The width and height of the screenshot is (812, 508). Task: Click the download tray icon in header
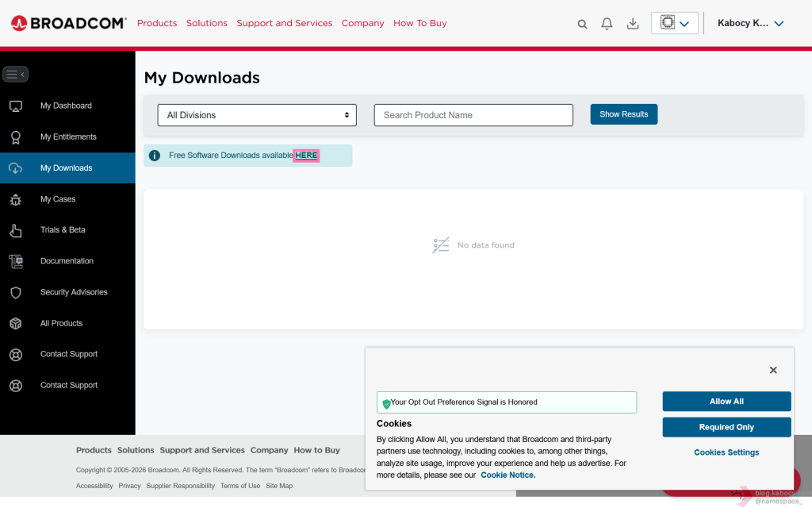click(x=633, y=24)
